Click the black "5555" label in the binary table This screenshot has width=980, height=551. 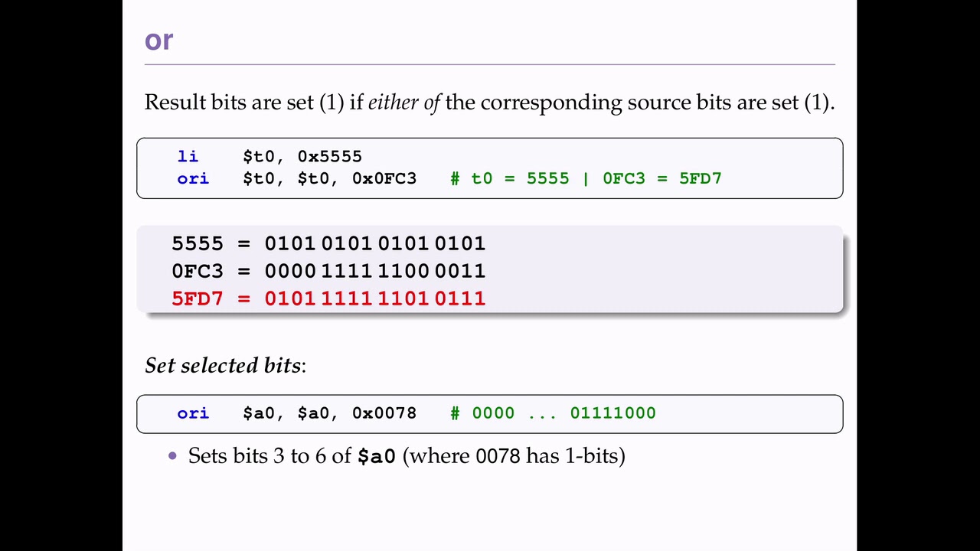point(198,244)
